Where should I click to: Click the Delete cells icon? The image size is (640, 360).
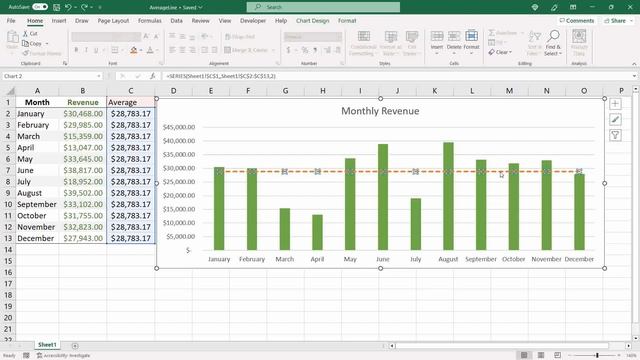coord(454,36)
